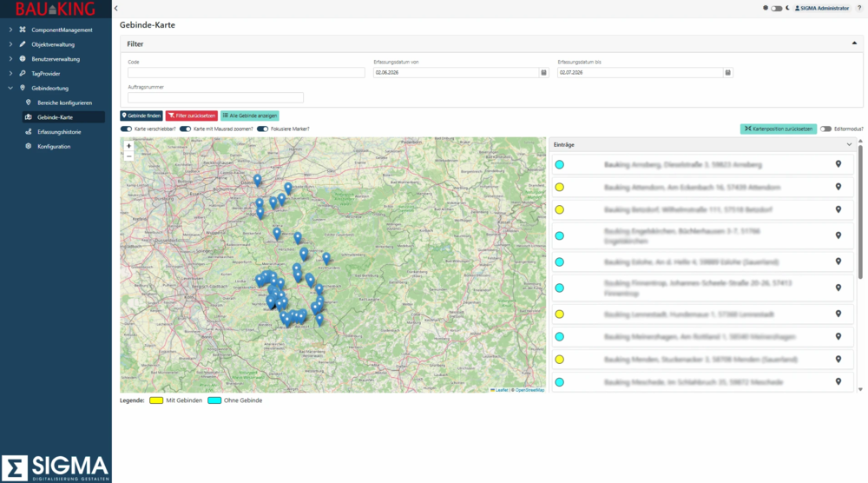
Task: Click 'Filter zurücksetzen' button
Action: coord(192,116)
